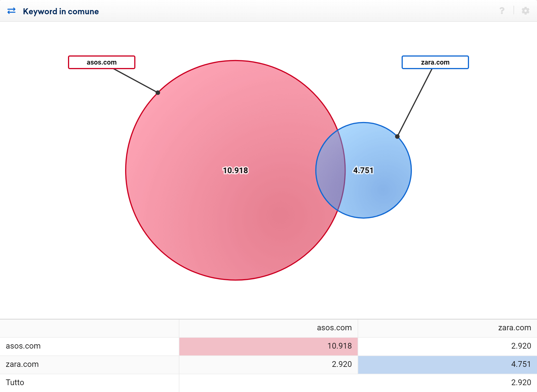Click the 4.751 value inside the blue circle
This screenshot has width=537, height=392.
click(363, 170)
